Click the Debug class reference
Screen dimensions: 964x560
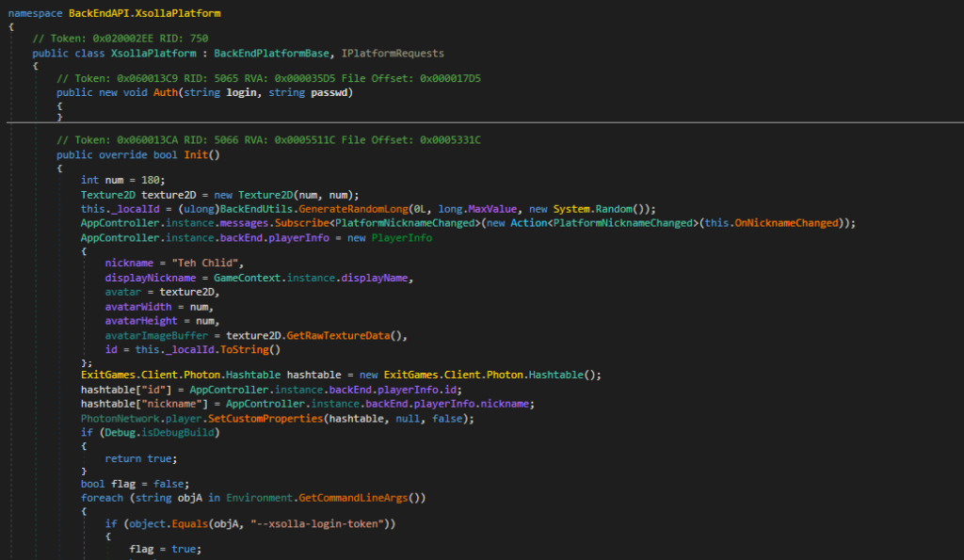(120, 432)
